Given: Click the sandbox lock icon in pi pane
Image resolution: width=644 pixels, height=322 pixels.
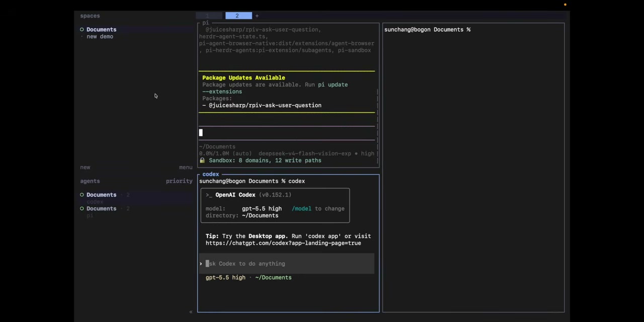Looking at the screenshot, I should [202, 160].
